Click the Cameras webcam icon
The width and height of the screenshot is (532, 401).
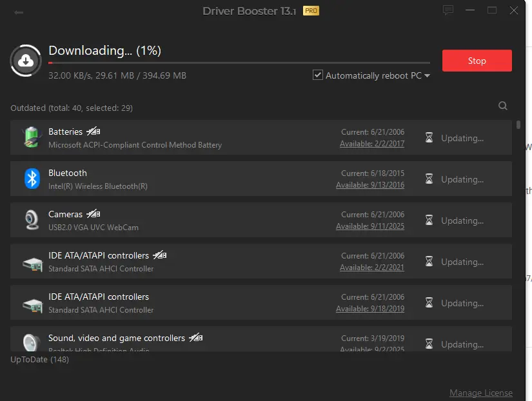(32, 220)
